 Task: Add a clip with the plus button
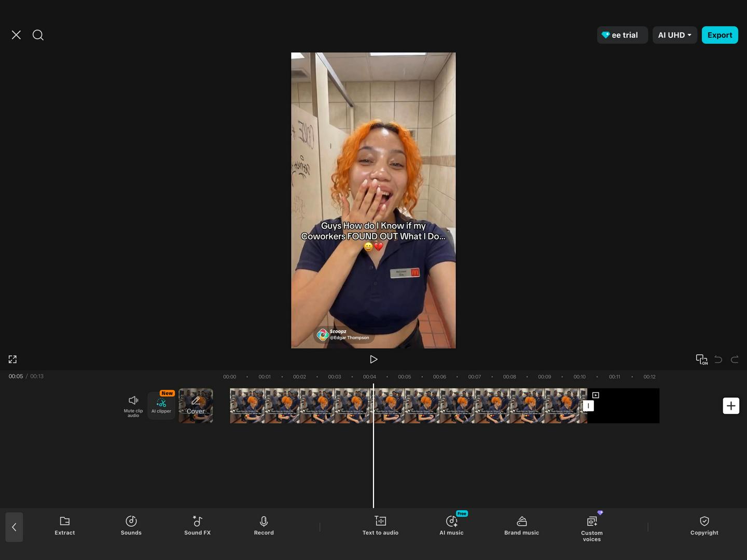[731, 405]
